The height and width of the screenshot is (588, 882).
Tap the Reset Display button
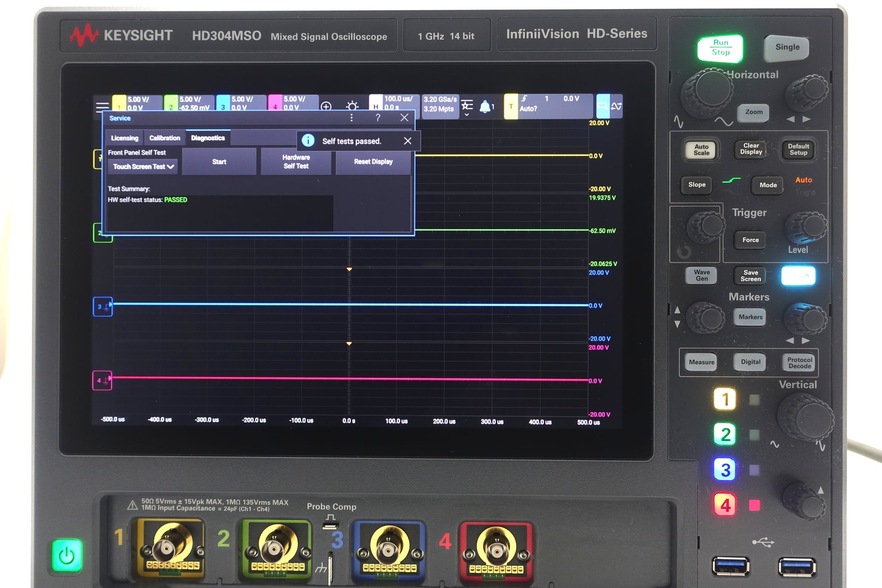373,162
